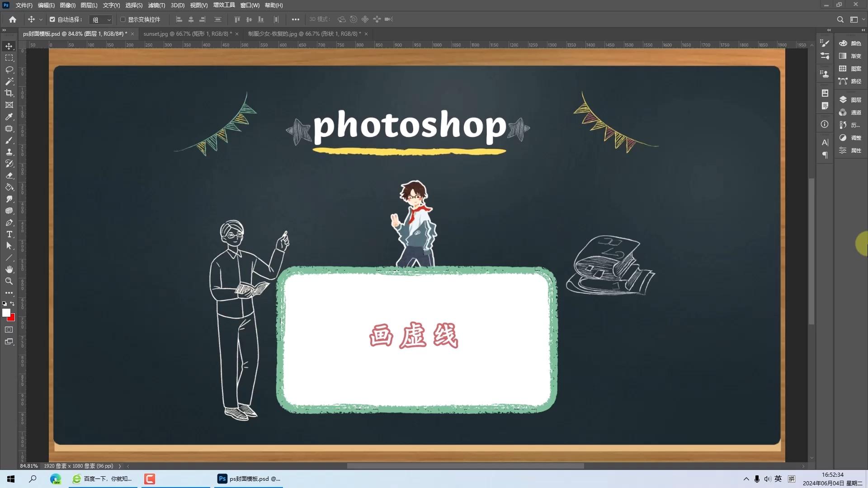This screenshot has height=488, width=868.
Task: Select the Eraser tool
Action: 9,175
